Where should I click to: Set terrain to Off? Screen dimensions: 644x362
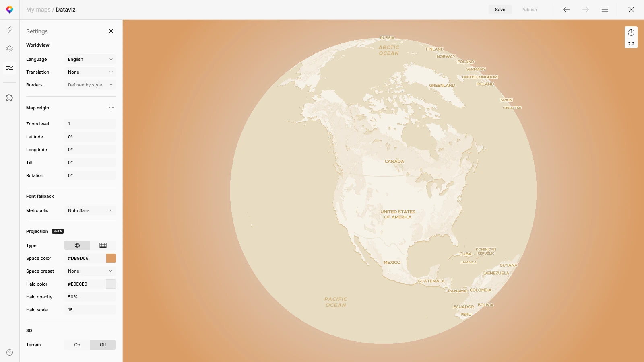click(x=103, y=345)
